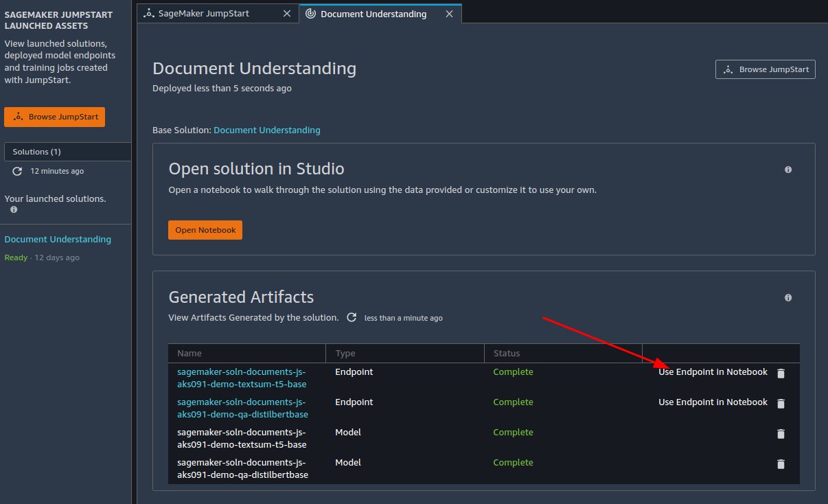Click the textsum-t5-base model name
828x504 pixels.
(x=242, y=438)
